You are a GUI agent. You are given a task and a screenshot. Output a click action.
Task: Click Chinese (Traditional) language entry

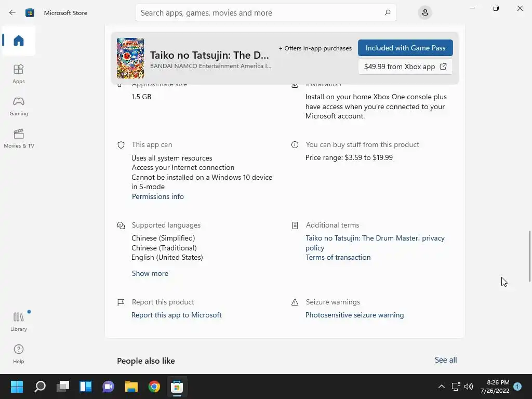coord(164,248)
